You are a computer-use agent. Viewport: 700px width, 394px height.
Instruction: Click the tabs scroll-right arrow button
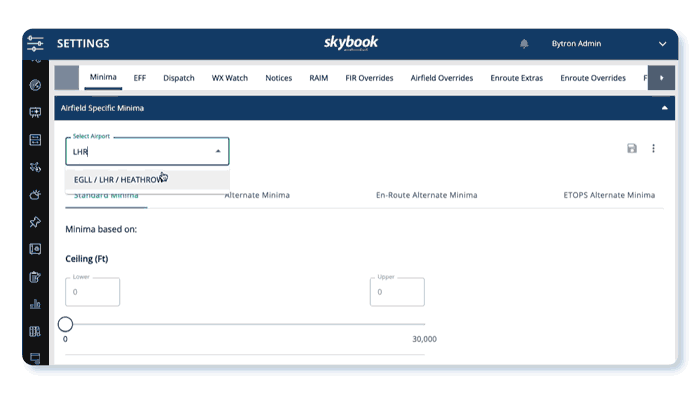tap(661, 78)
